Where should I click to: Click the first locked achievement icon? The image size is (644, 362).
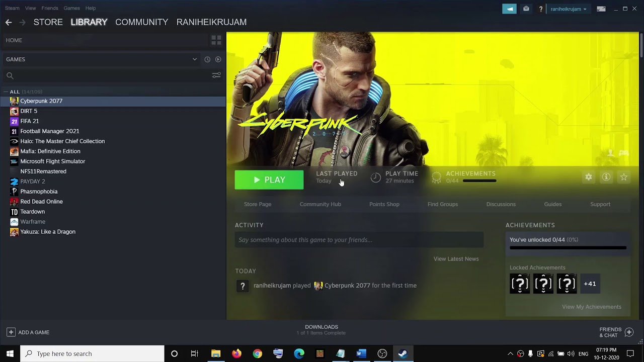[520, 284]
